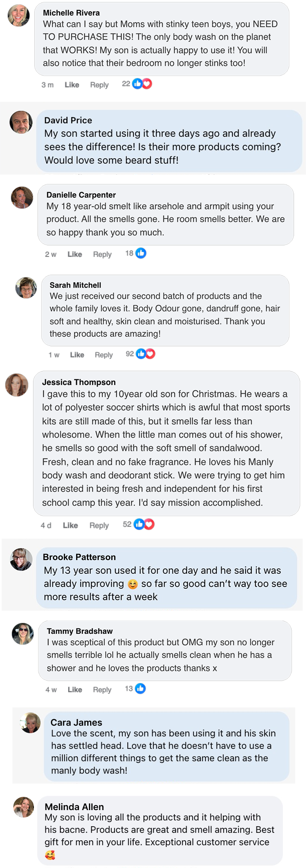Reply to Sarah Mitchell's comment
The width and height of the screenshot is (306, 868).
[104, 355]
